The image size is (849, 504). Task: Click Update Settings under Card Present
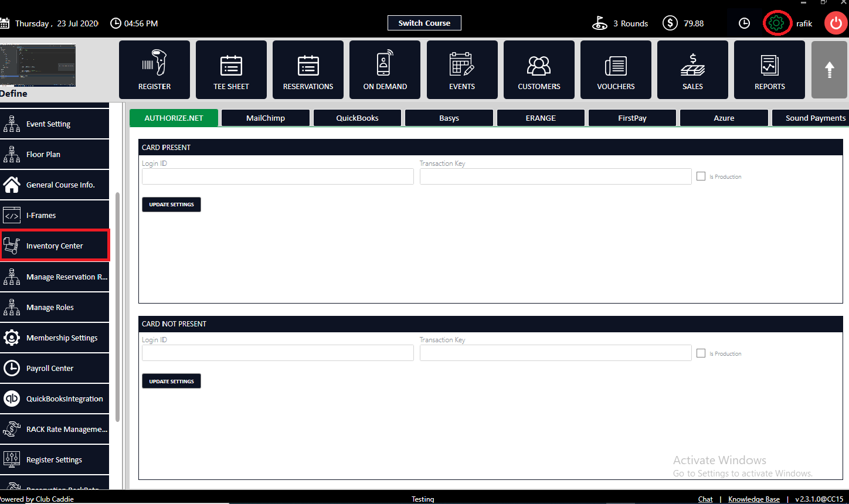tap(171, 205)
